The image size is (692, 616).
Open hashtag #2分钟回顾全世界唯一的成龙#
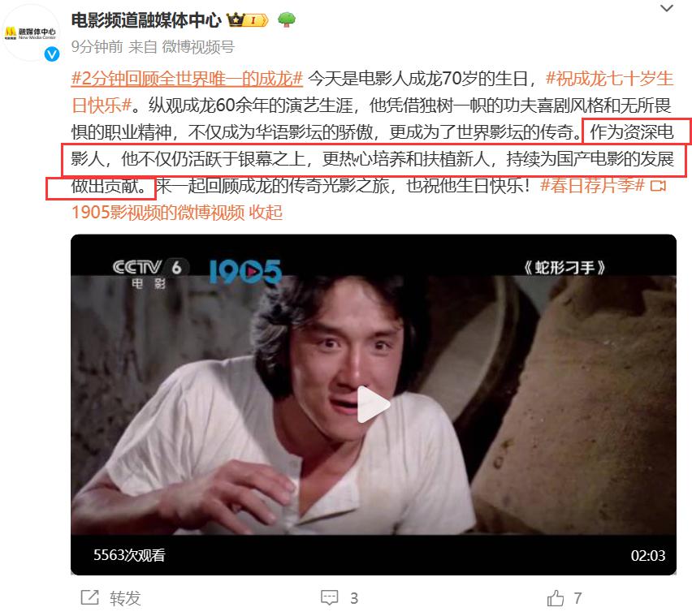pos(187,79)
